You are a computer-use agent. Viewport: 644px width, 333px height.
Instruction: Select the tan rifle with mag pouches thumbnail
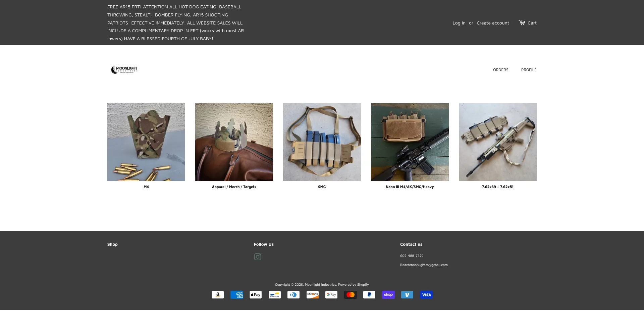[498, 142]
